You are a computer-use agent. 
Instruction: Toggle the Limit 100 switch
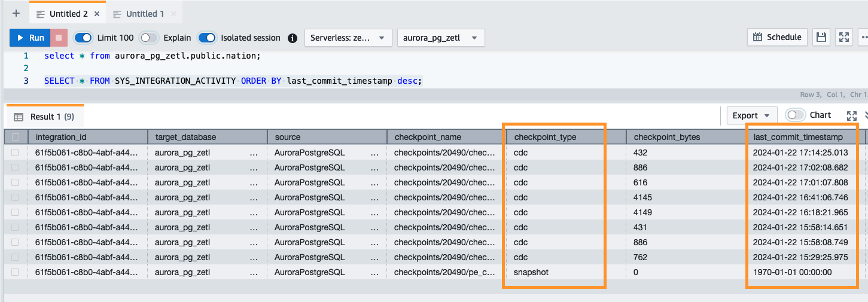pyautogui.click(x=83, y=38)
